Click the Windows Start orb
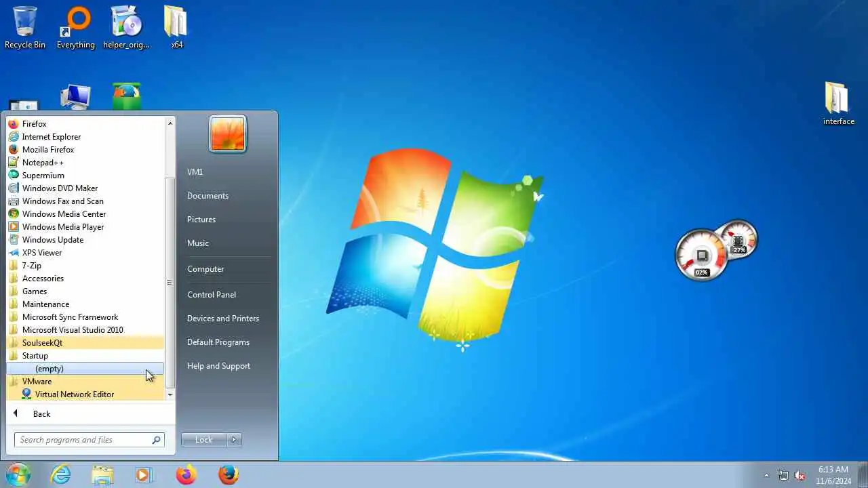This screenshot has width=868, height=488. (18, 474)
